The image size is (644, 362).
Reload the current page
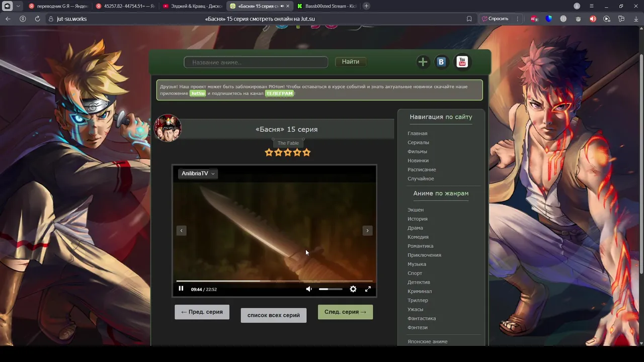[x=37, y=19]
